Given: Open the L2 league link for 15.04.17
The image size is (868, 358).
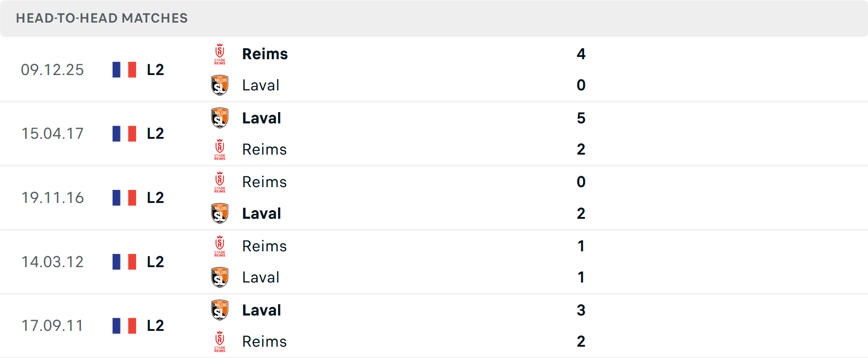Looking at the screenshot, I should coord(155,134).
